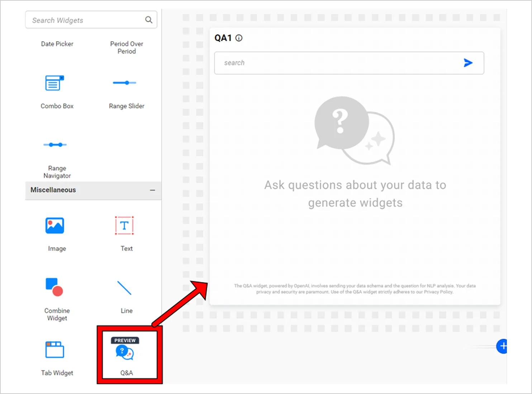Click the Miscellaneous section header
Viewport: 532px width, 394px height.
point(53,190)
